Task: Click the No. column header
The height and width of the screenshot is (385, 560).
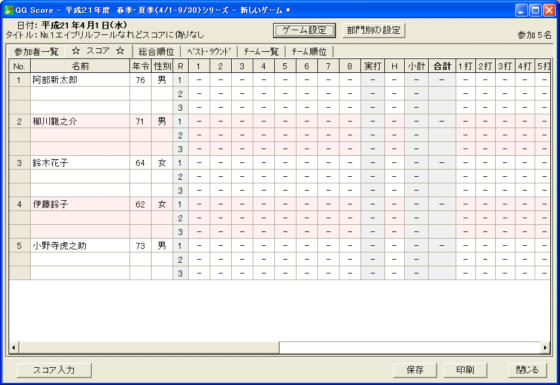Action: click(x=20, y=66)
